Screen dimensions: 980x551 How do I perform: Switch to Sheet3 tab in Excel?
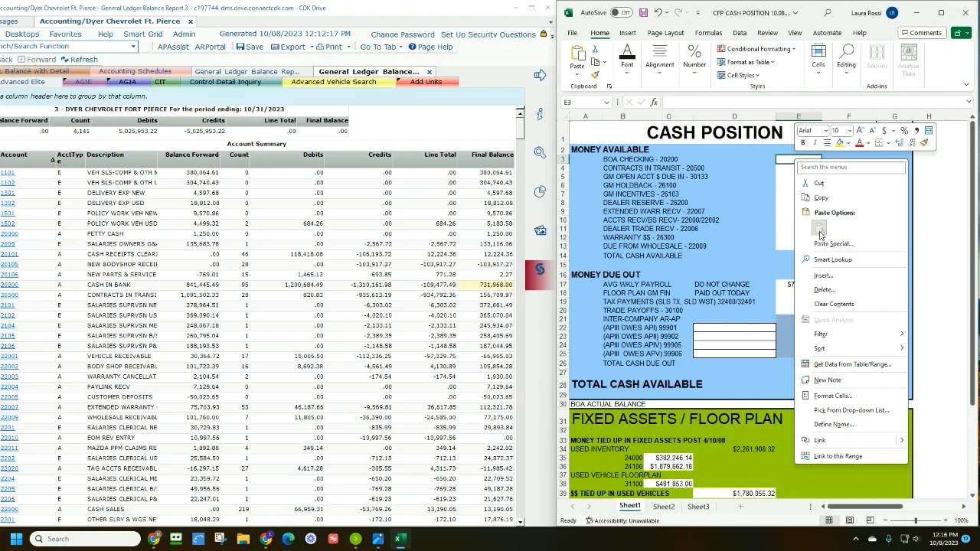pos(698,507)
